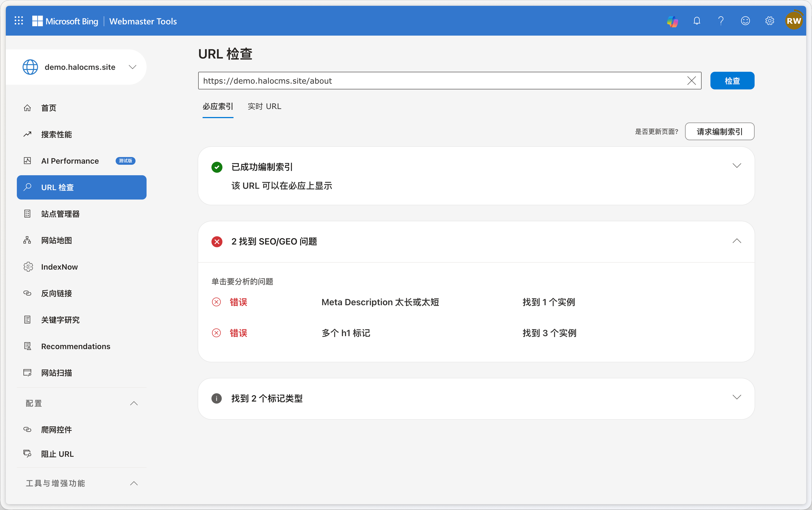Switch to the 实时 URL tab

264,107
